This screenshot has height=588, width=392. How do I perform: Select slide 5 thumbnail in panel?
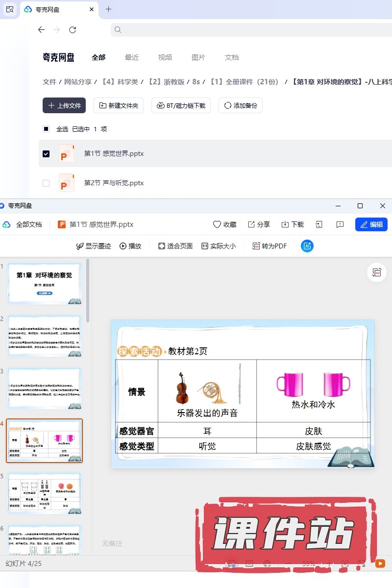tap(44, 493)
